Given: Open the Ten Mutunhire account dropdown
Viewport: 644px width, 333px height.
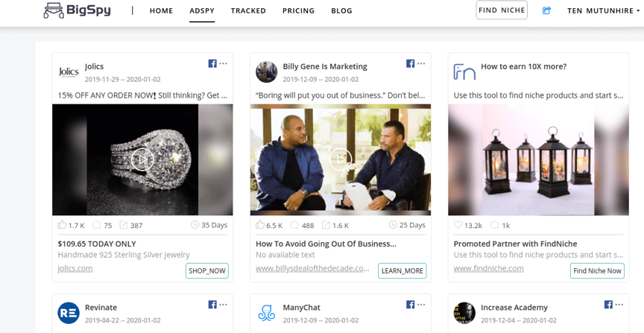Looking at the screenshot, I should [x=604, y=11].
